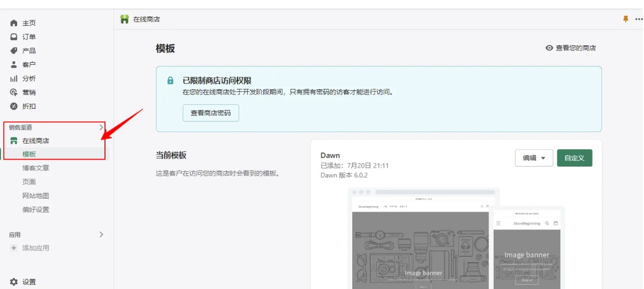Open 订单 orders icon in sidebar
This screenshot has height=289, width=644.
pos(14,37)
